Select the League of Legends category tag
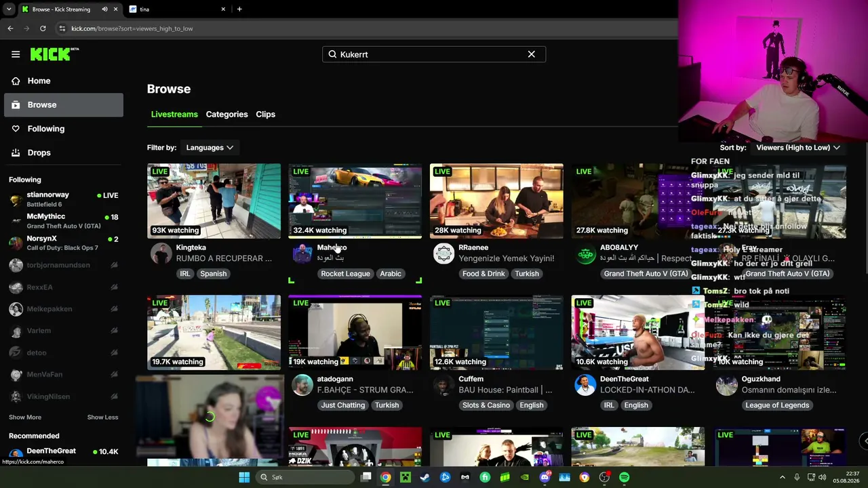The width and height of the screenshot is (868, 488). point(777,405)
